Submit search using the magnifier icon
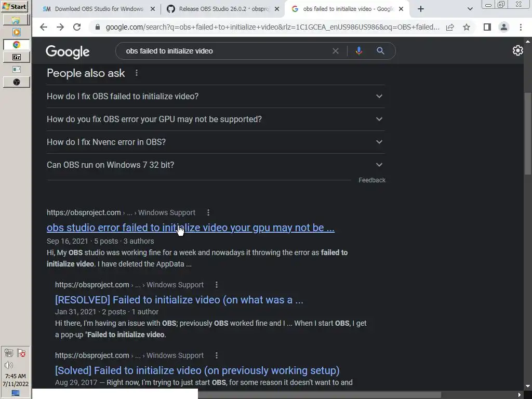This screenshot has width=532, height=399. (x=380, y=51)
